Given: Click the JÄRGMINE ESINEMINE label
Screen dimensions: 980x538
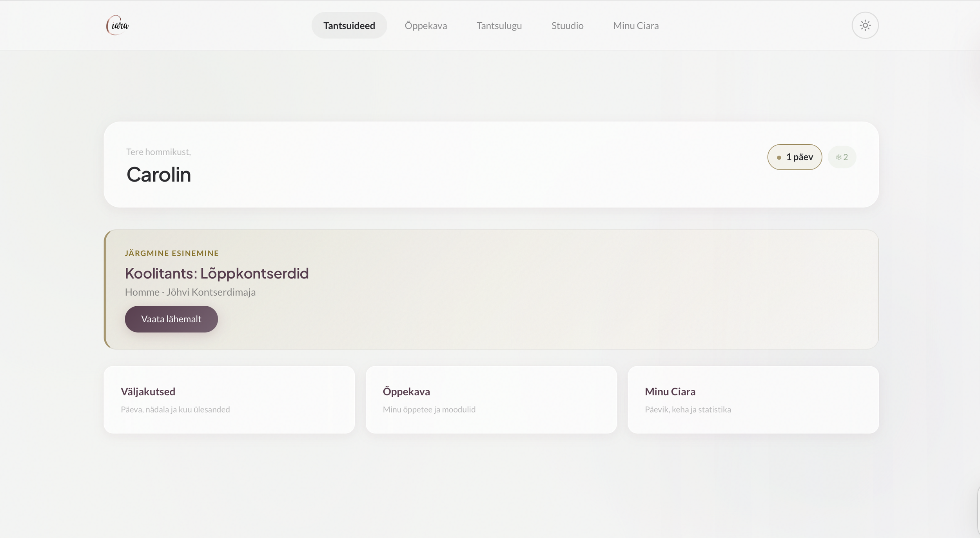Looking at the screenshot, I should (x=172, y=253).
